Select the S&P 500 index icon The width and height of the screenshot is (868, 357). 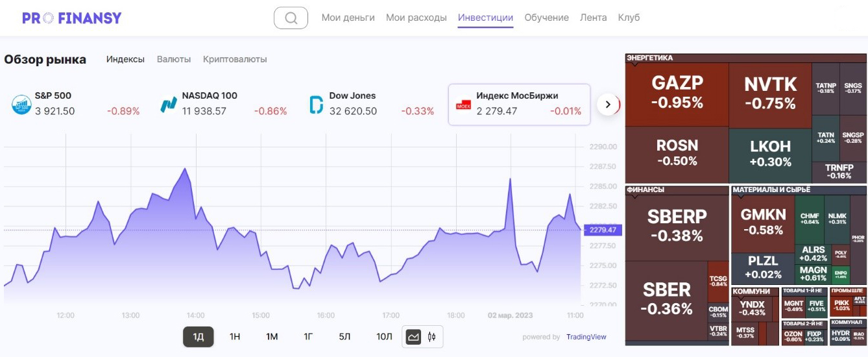[21, 104]
